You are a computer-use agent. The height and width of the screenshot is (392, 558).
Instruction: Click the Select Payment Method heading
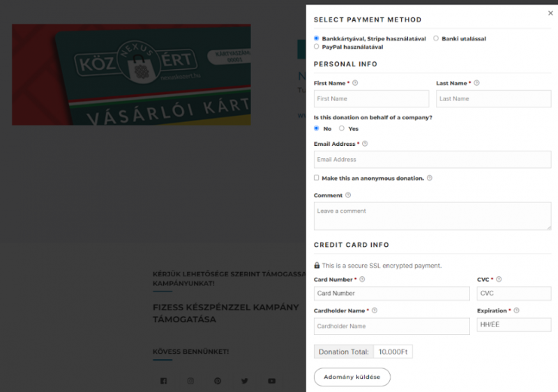coord(368,20)
